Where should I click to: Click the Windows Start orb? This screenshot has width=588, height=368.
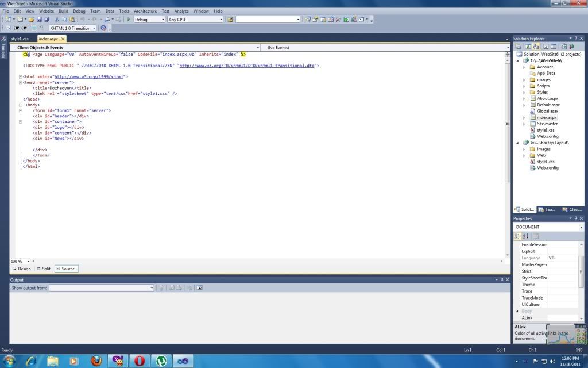coord(9,361)
